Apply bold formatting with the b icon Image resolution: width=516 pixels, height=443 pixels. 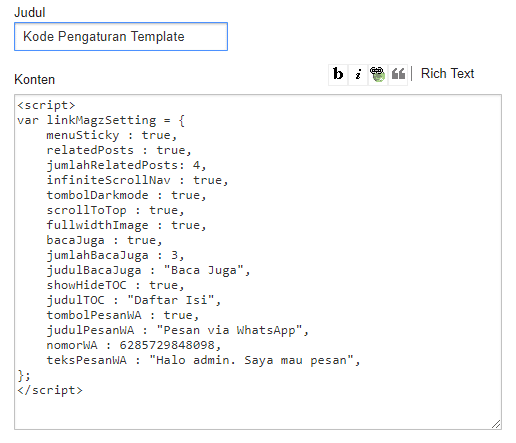tap(338, 74)
